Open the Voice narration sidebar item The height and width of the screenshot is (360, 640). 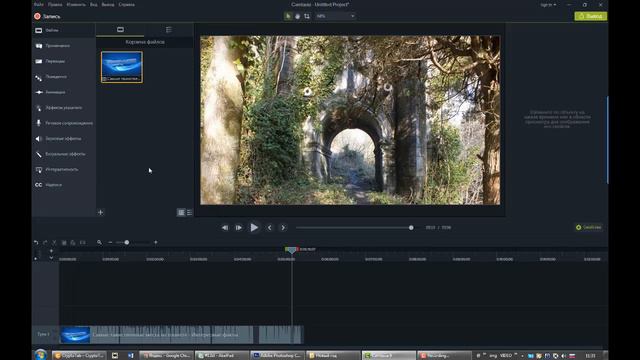click(x=64, y=123)
